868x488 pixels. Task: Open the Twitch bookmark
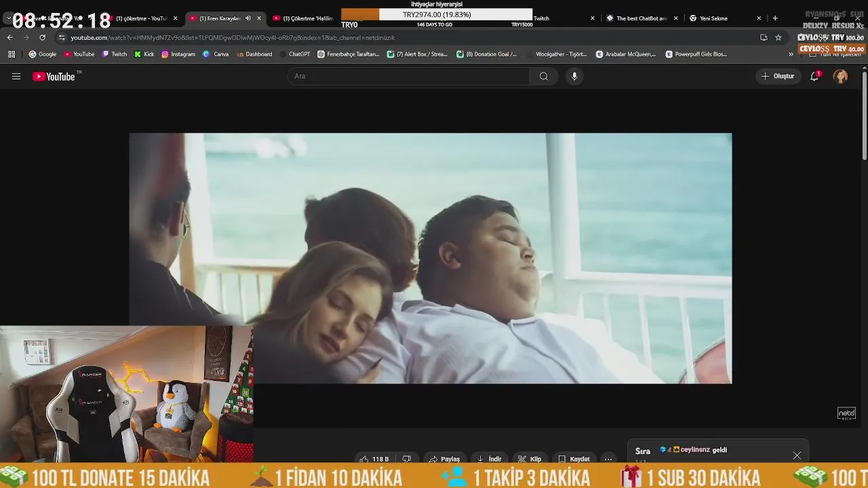(x=115, y=54)
